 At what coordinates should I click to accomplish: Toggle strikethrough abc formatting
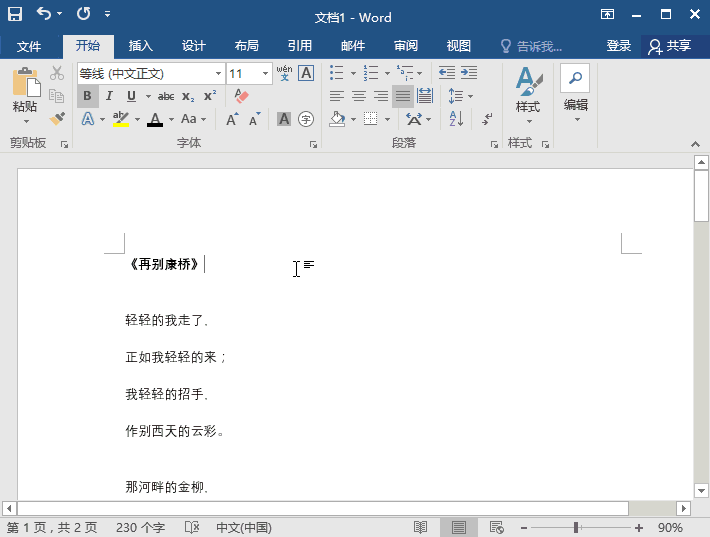pos(166,96)
